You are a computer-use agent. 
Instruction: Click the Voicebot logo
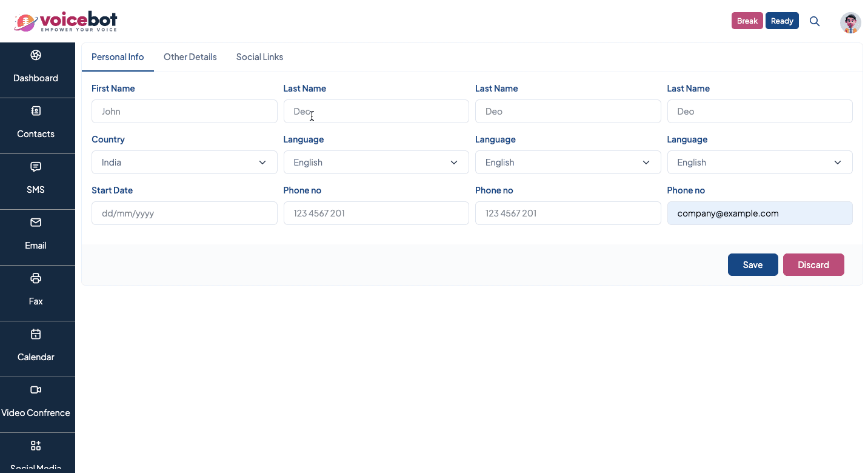[x=65, y=22]
